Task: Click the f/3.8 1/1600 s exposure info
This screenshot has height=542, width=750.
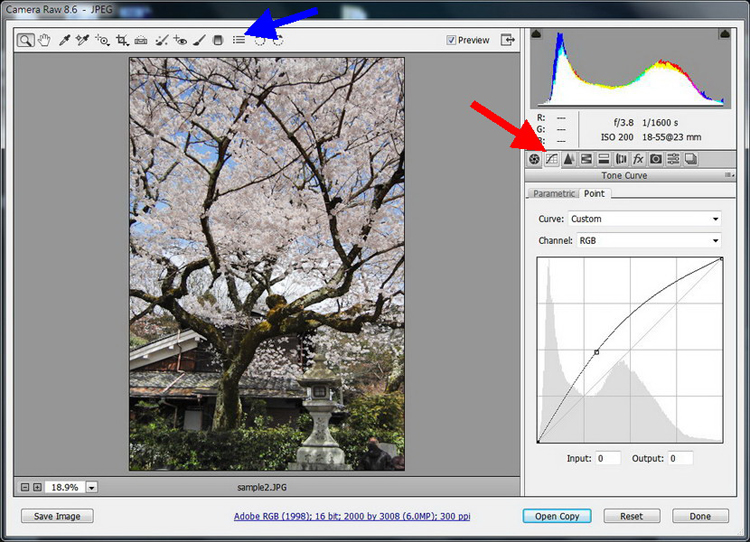Action: pyautogui.click(x=646, y=122)
